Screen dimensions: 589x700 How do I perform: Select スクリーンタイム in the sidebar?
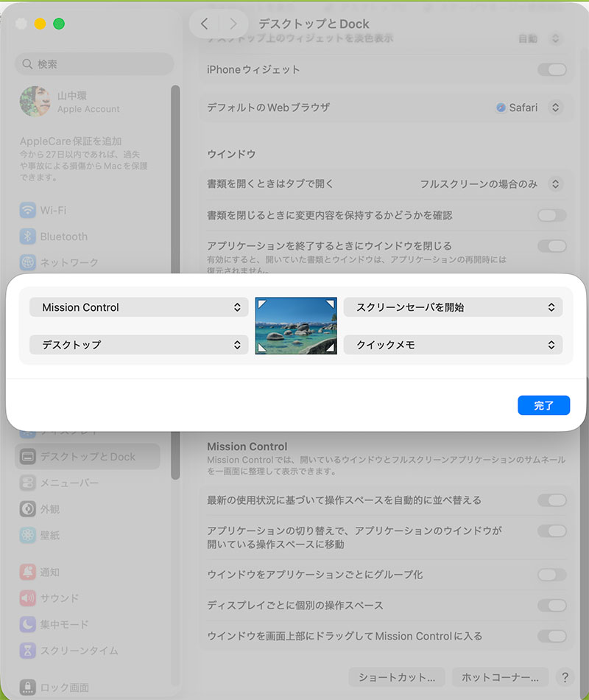point(79,651)
